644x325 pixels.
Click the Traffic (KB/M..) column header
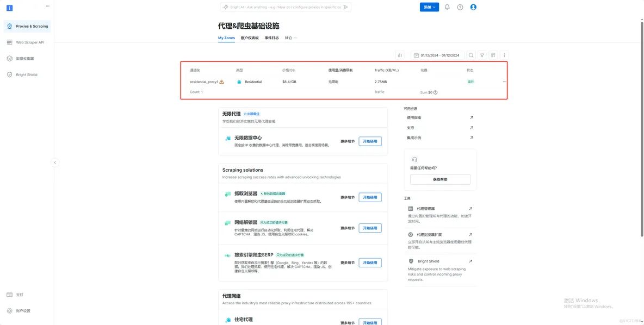[x=387, y=70]
